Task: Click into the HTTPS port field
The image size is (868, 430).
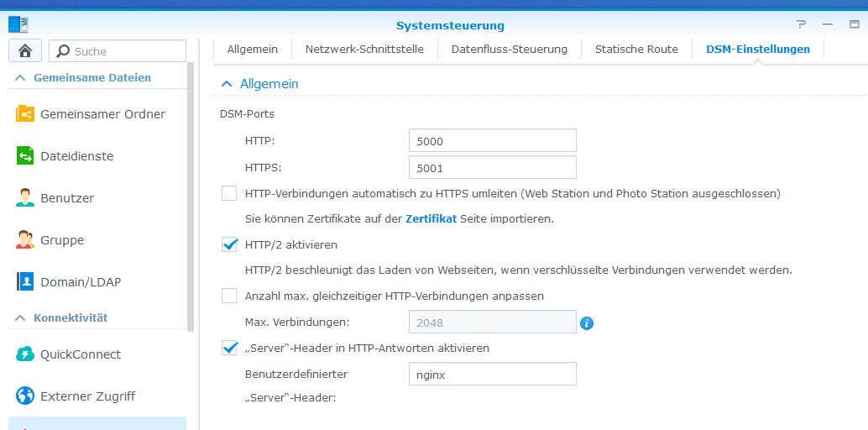Action: pos(492,167)
